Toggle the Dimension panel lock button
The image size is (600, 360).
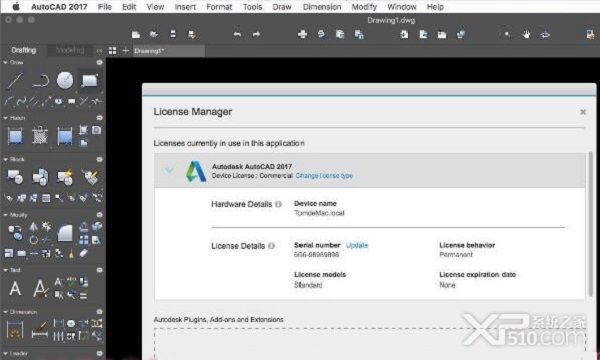(99, 312)
